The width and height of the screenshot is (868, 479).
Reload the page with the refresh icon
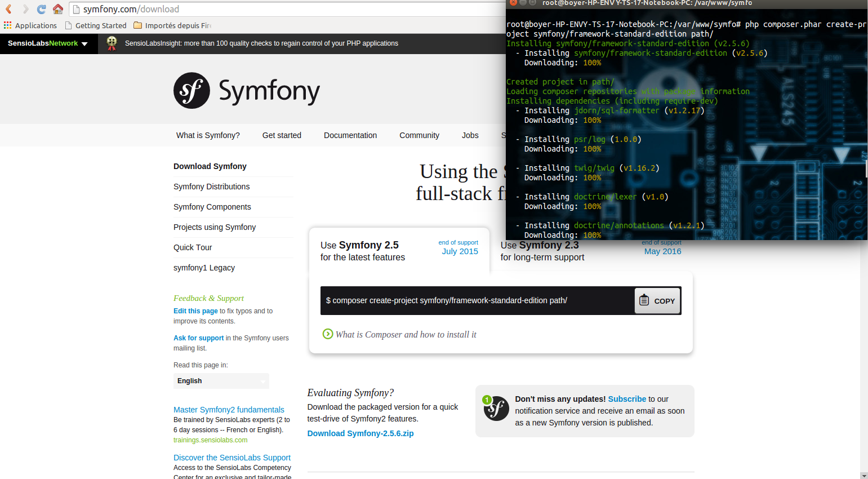[41, 9]
